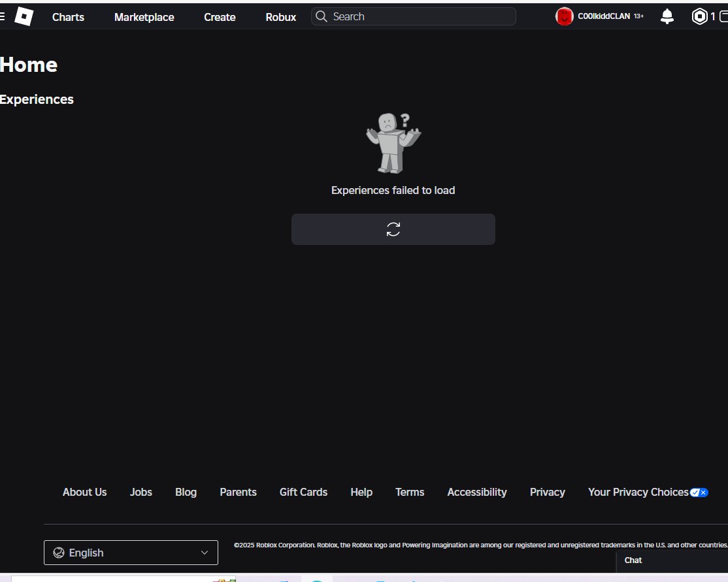Click the privacy choices check-x badge icon
This screenshot has width=728, height=582.
tap(699, 493)
